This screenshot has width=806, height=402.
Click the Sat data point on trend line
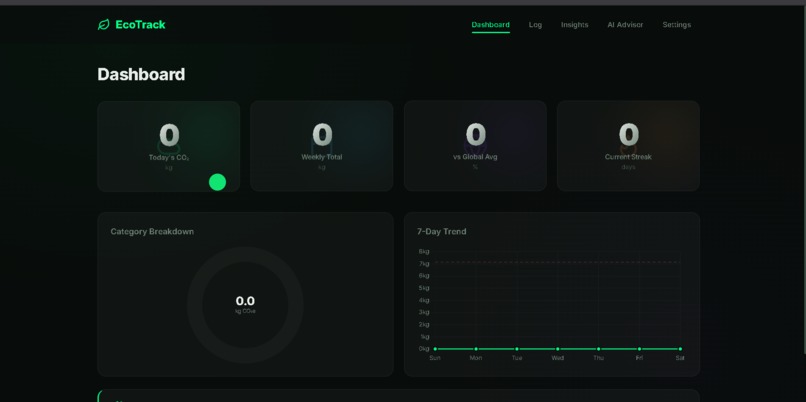(x=680, y=349)
